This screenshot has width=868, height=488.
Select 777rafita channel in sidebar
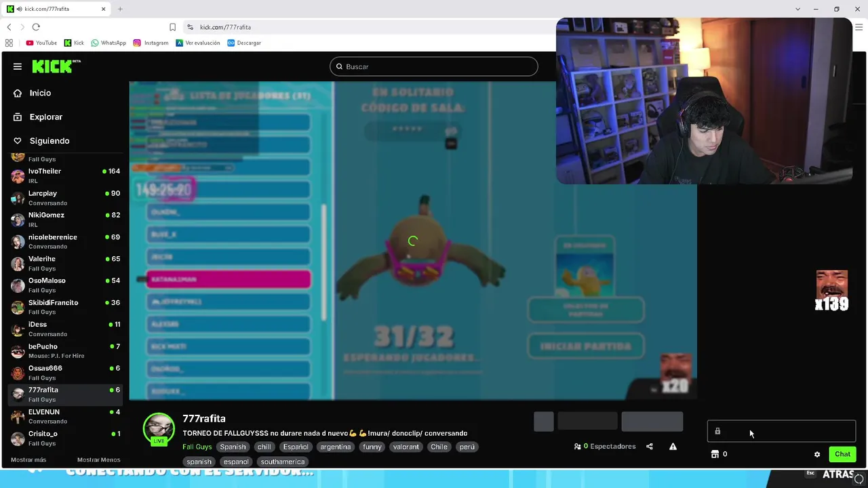pyautogui.click(x=65, y=394)
